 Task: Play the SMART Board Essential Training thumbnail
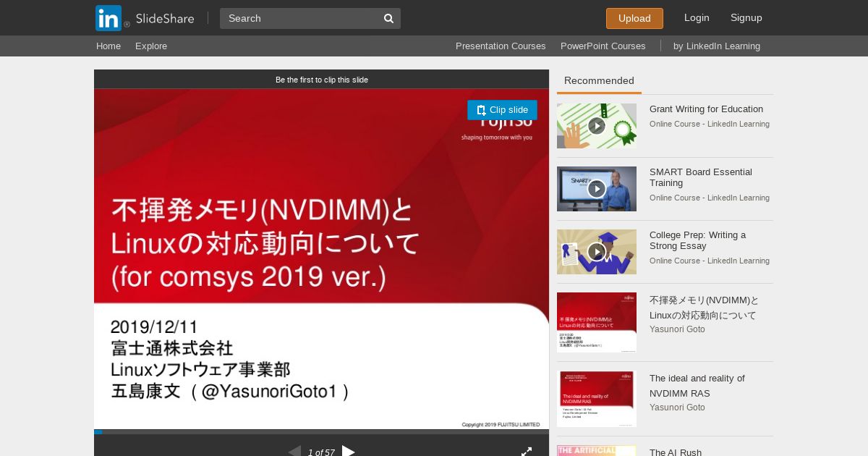(x=597, y=189)
